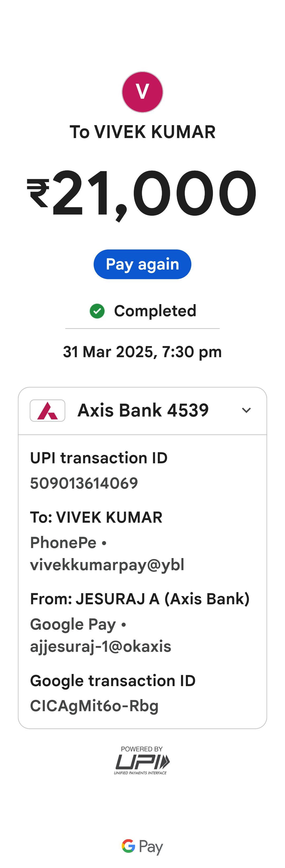Click "From: JESURAJ A (Axis Bank)" line
Image resolution: width=285 pixels, height=868 pixels.
[140, 599]
